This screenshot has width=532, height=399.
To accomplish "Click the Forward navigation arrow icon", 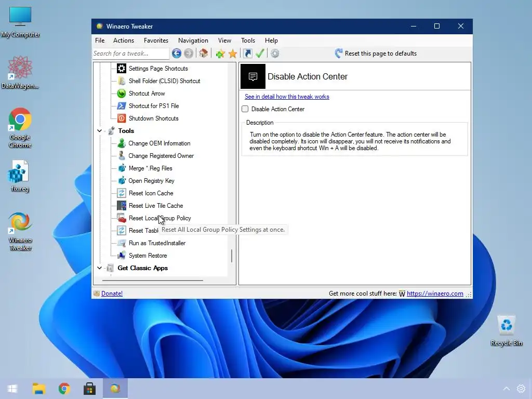I will [x=189, y=54].
